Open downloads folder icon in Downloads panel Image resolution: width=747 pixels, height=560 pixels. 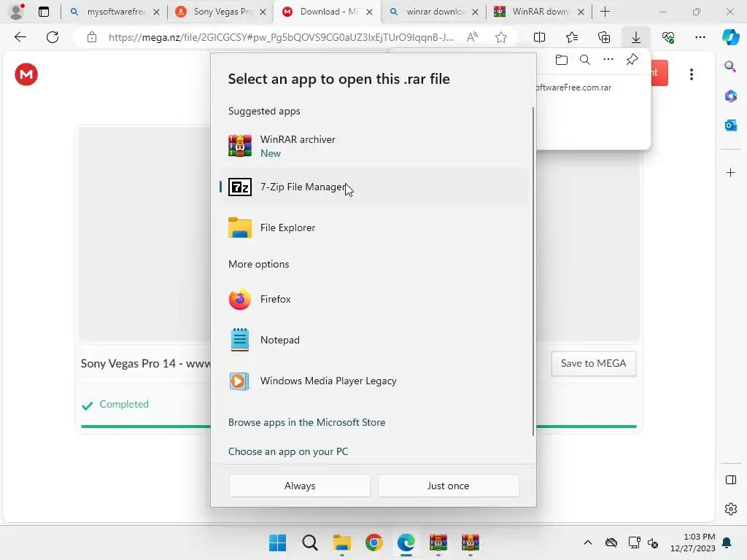coord(562,60)
